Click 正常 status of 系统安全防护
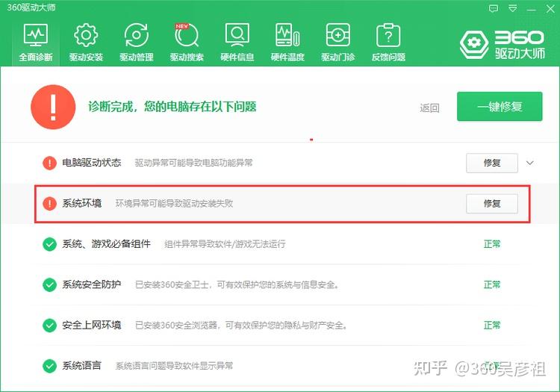Image resolution: width=560 pixels, height=392 pixels. [x=492, y=284]
